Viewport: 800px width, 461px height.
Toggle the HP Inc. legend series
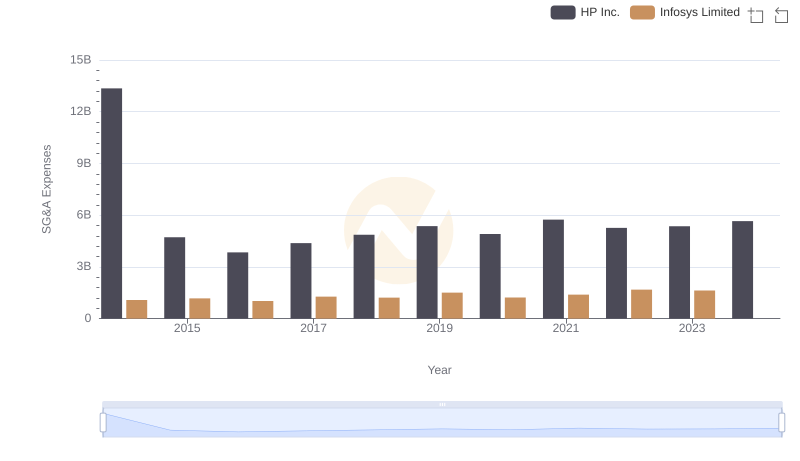585,12
